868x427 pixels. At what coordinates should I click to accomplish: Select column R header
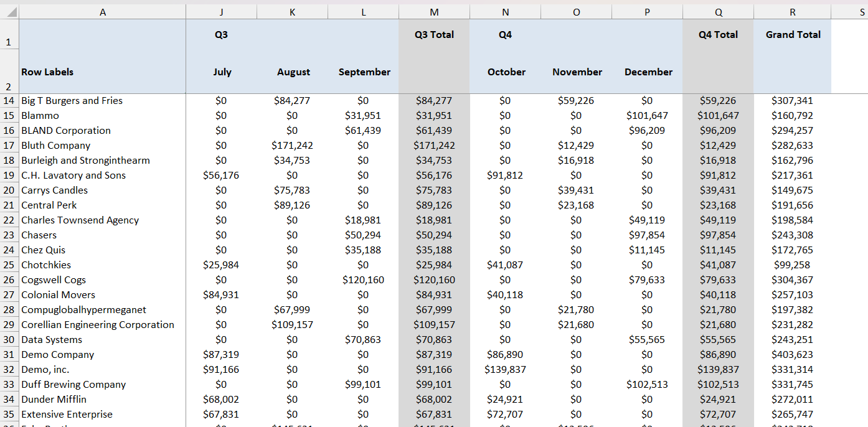793,12
